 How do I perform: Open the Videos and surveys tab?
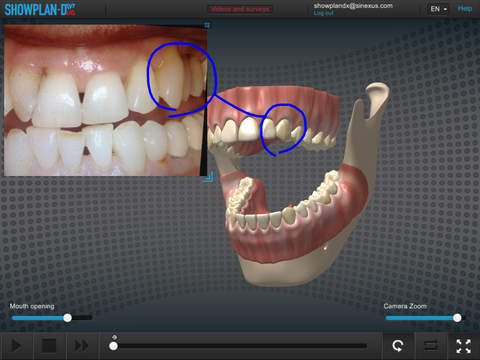pyautogui.click(x=240, y=9)
